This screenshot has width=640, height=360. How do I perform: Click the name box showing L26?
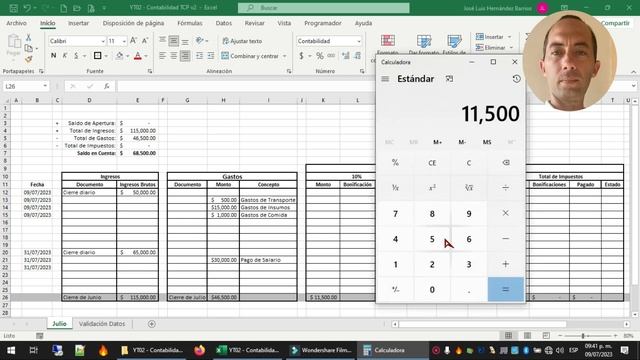[25, 86]
